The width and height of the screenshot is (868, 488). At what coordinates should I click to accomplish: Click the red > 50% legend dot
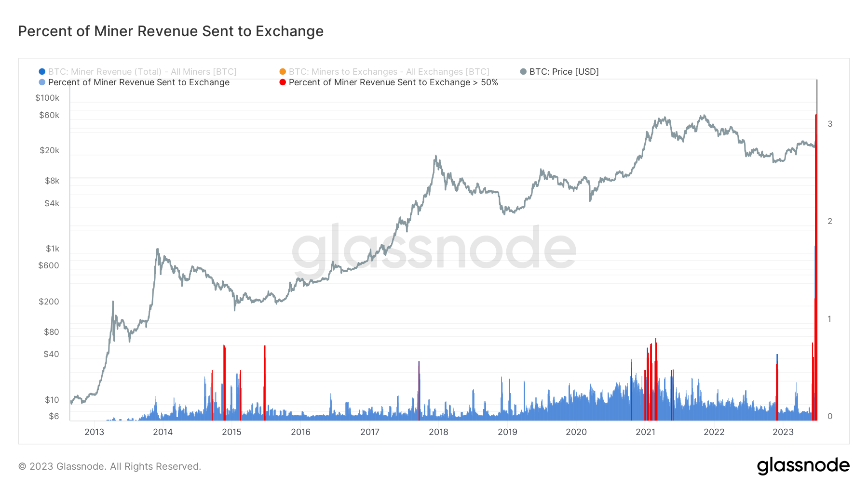coord(283,82)
